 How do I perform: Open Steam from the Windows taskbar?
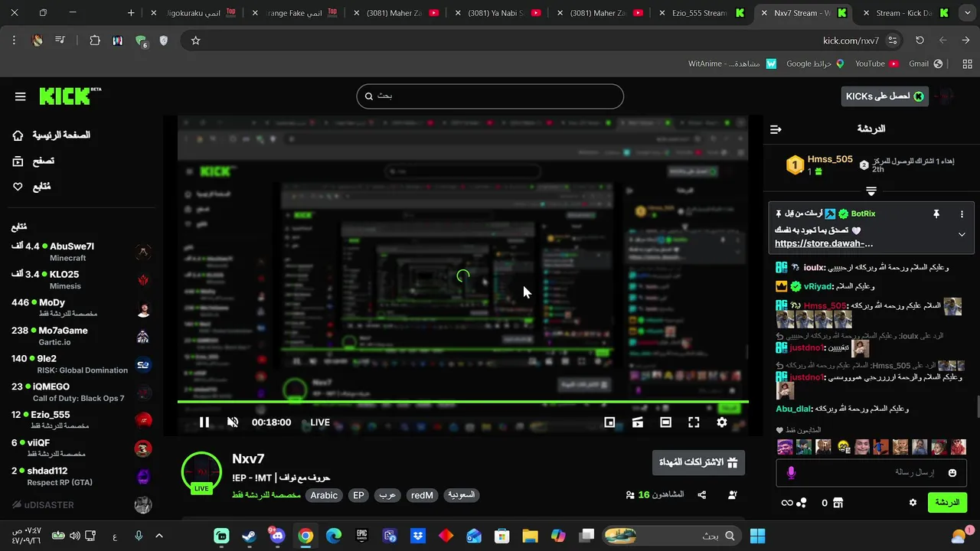(250, 536)
